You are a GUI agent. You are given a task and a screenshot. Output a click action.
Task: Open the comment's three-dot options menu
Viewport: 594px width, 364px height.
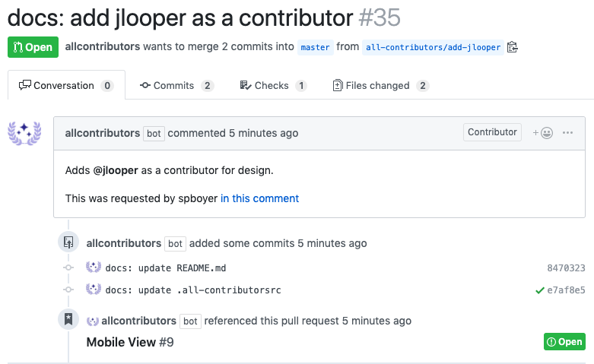tap(567, 133)
